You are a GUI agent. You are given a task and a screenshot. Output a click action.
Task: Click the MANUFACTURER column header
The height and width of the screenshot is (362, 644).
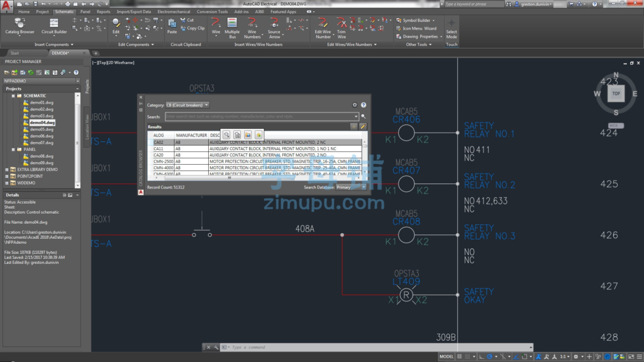[x=191, y=136]
